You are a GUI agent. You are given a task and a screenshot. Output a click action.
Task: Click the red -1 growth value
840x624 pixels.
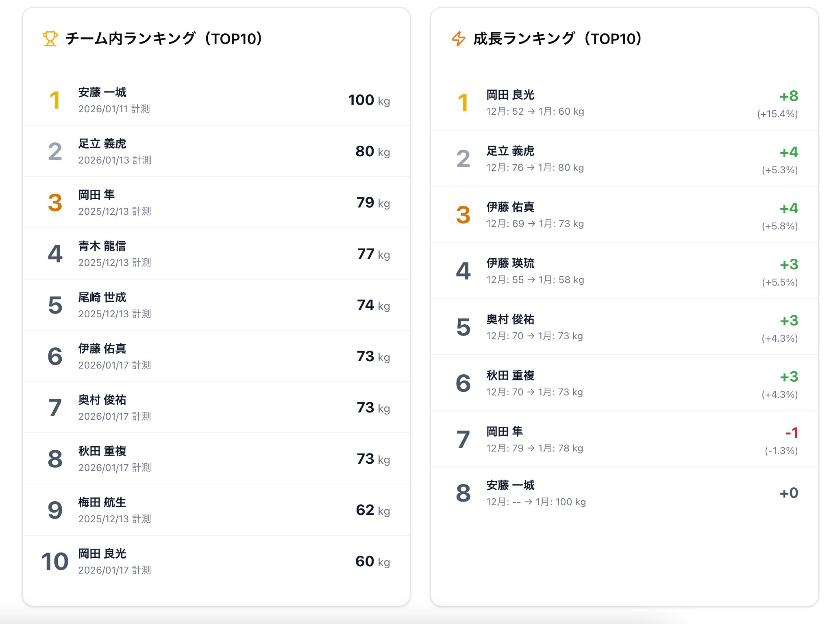792,433
